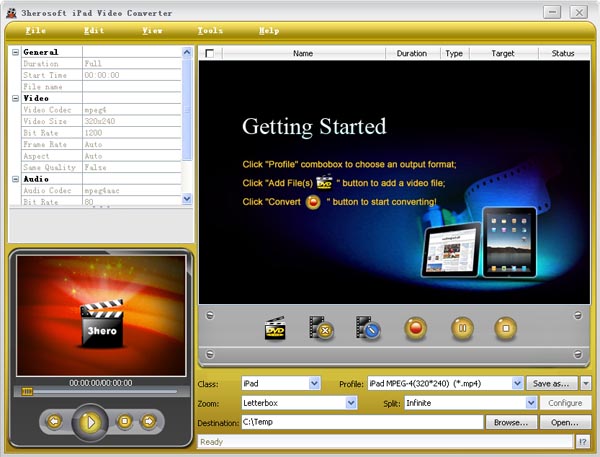Image resolution: width=600 pixels, height=457 pixels.
Task: Toggle the select-all checkbox in file list header
Action: point(210,53)
